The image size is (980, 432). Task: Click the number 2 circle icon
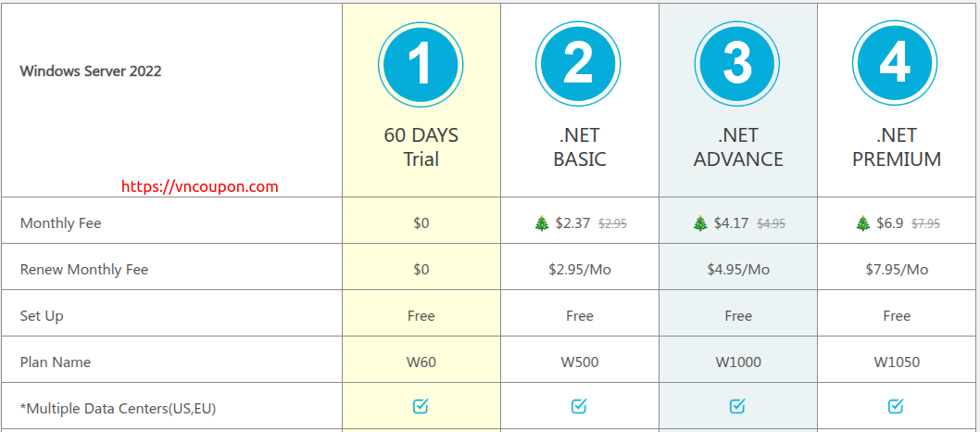point(579,64)
